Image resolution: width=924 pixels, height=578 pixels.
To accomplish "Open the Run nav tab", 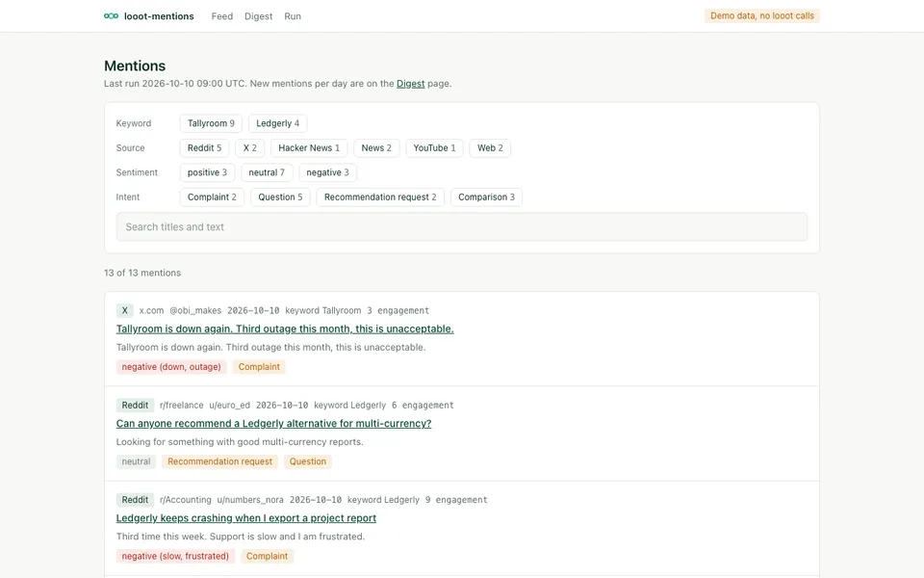I will [x=293, y=16].
